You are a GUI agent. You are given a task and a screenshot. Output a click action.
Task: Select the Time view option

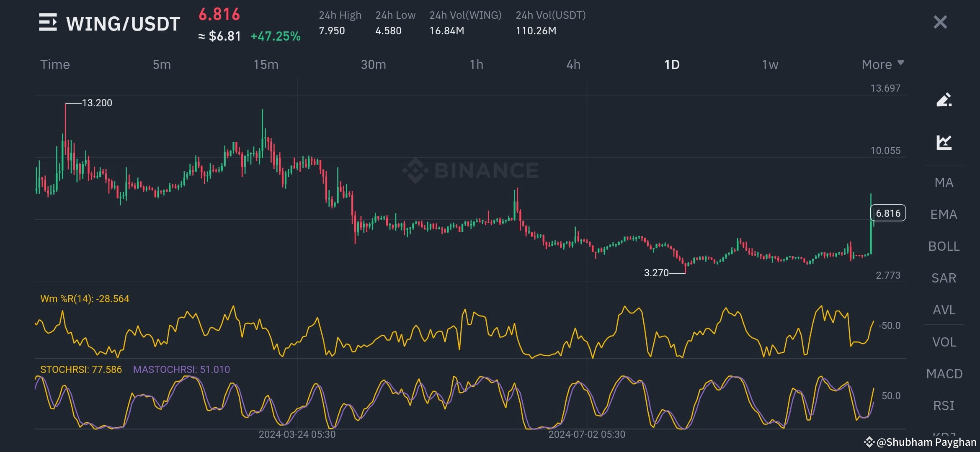click(55, 64)
